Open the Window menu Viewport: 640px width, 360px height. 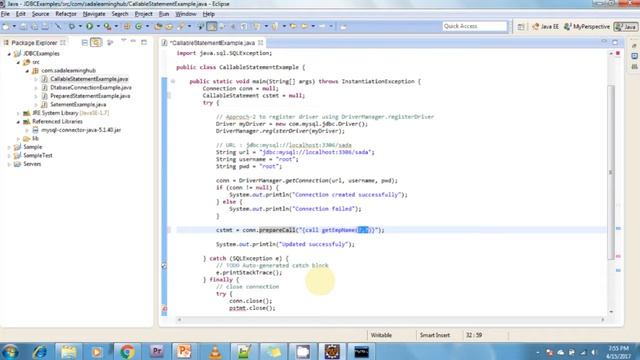[186, 14]
